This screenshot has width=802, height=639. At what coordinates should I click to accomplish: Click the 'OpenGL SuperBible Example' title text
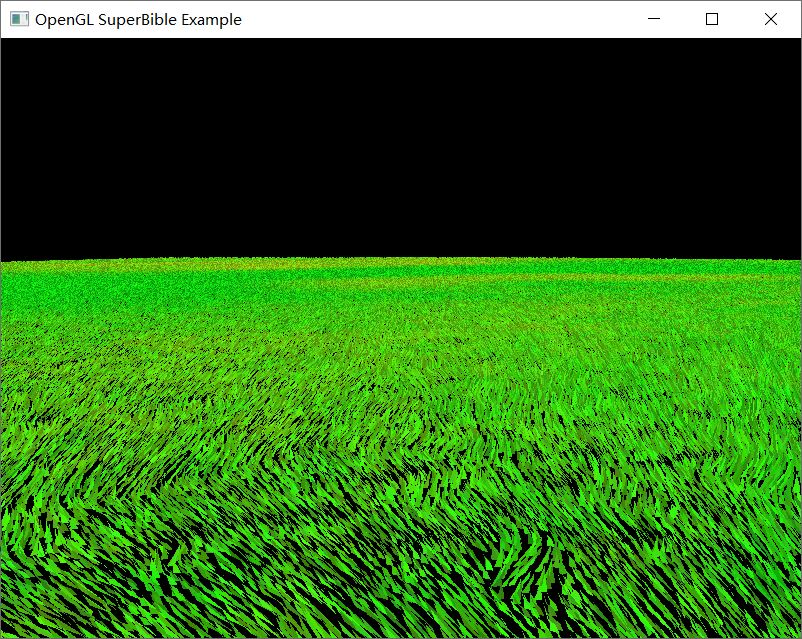point(138,20)
